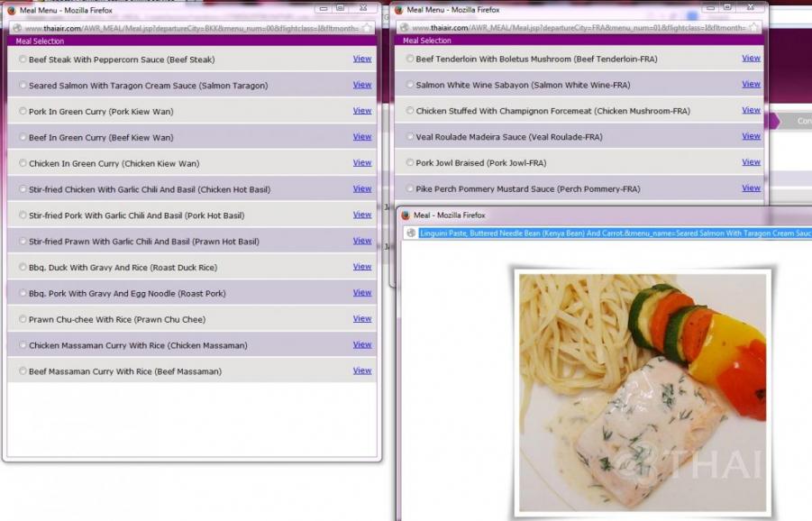812x521 pixels.
Task: View the Beef Tenderloin With Boletus Mushroom meal
Action: point(751,58)
